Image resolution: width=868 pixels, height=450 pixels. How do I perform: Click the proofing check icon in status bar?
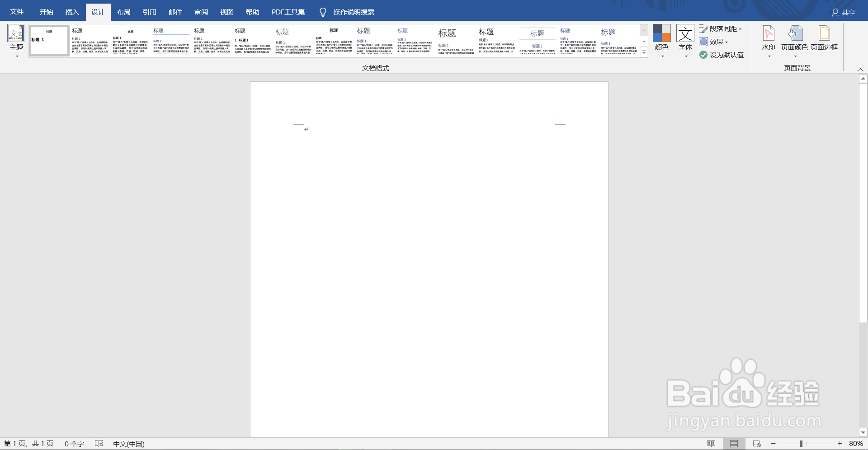pos(99,444)
